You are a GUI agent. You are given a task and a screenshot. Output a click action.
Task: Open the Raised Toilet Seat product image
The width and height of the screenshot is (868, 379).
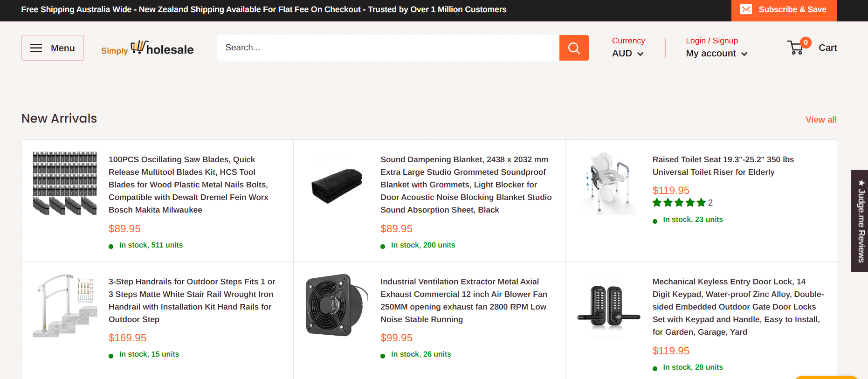608,183
